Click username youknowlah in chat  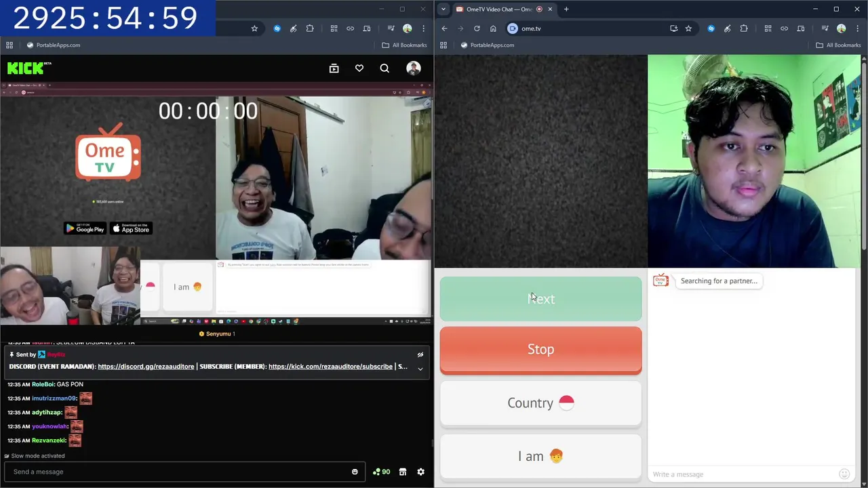tap(50, 426)
